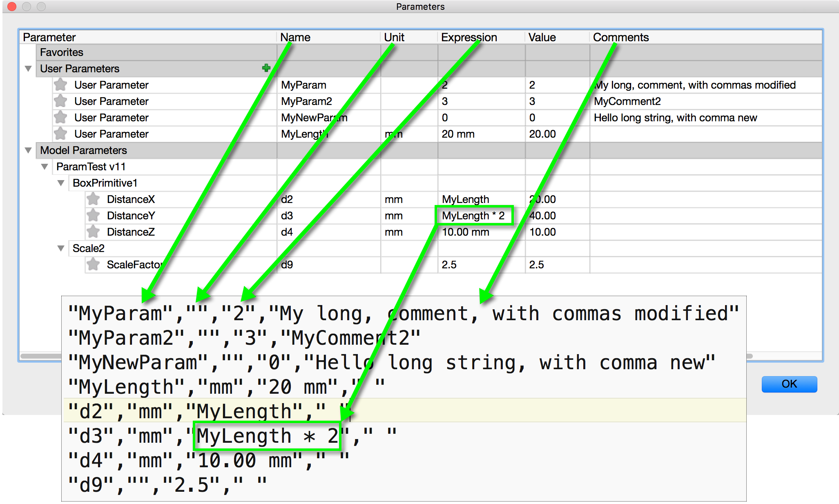Image resolution: width=839 pixels, height=504 pixels.
Task: Select the Favorites group row
Action: tap(61, 52)
